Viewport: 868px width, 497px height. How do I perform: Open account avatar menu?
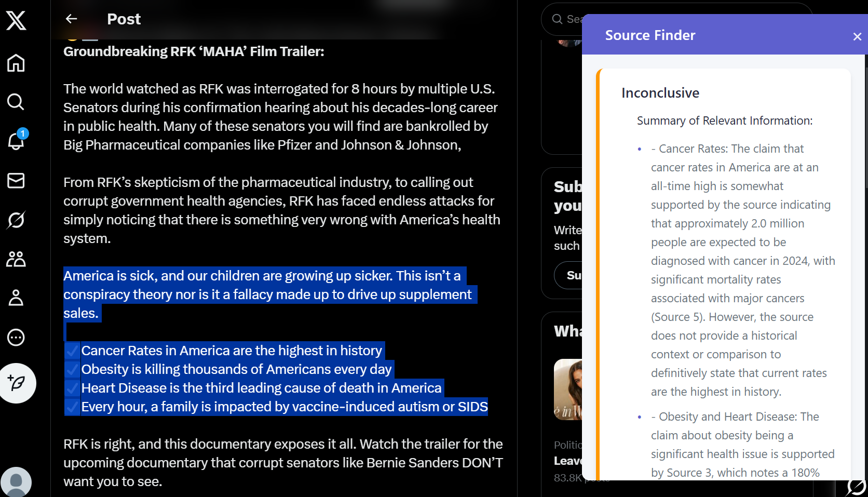(x=16, y=482)
